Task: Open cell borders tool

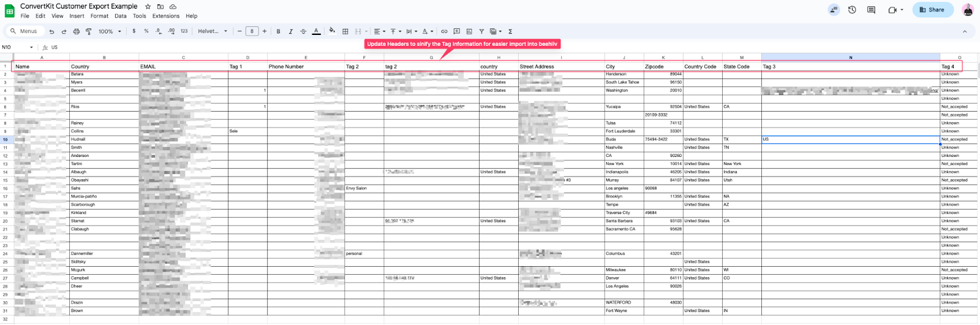Action: click(x=345, y=31)
